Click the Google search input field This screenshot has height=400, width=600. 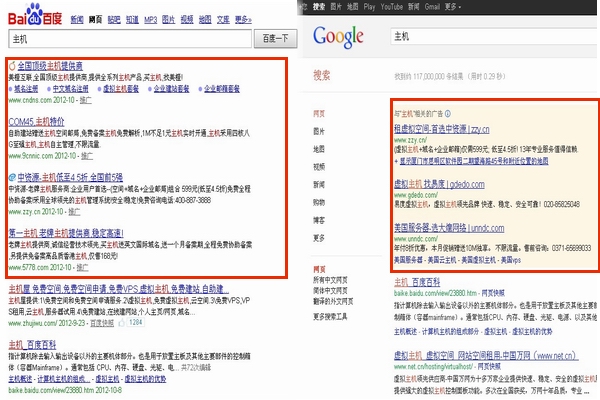coord(480,37)
